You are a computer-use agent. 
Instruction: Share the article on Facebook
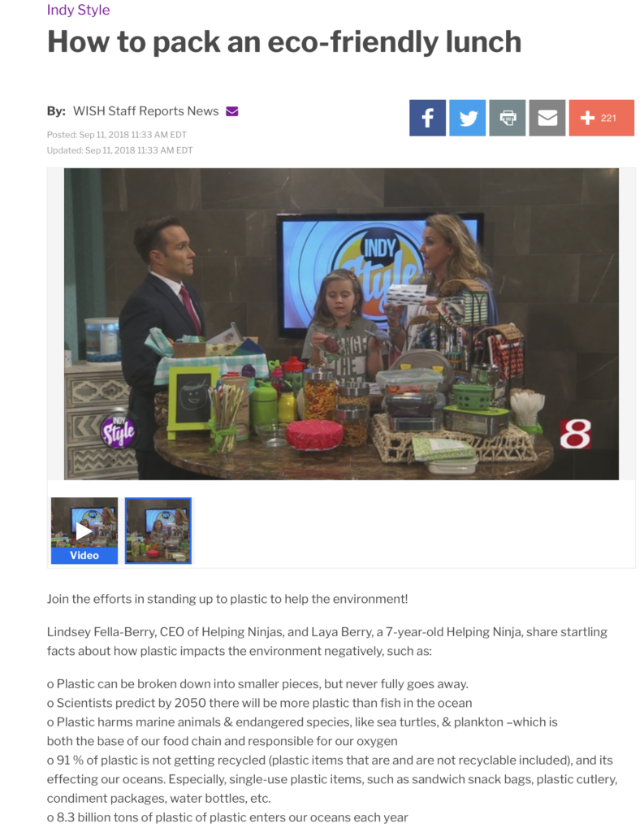pyautogui.click(x=427, y=118)
